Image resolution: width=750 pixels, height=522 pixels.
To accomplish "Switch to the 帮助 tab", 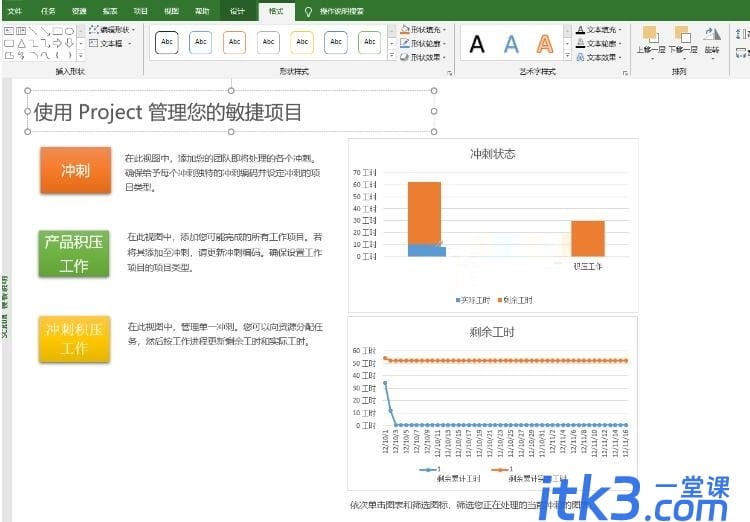I will point(202,11).
